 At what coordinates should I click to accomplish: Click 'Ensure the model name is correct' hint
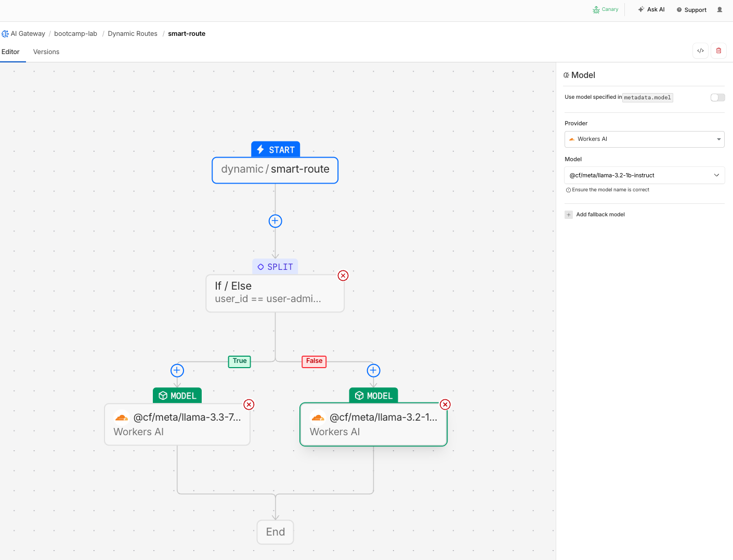pos(608,190)
